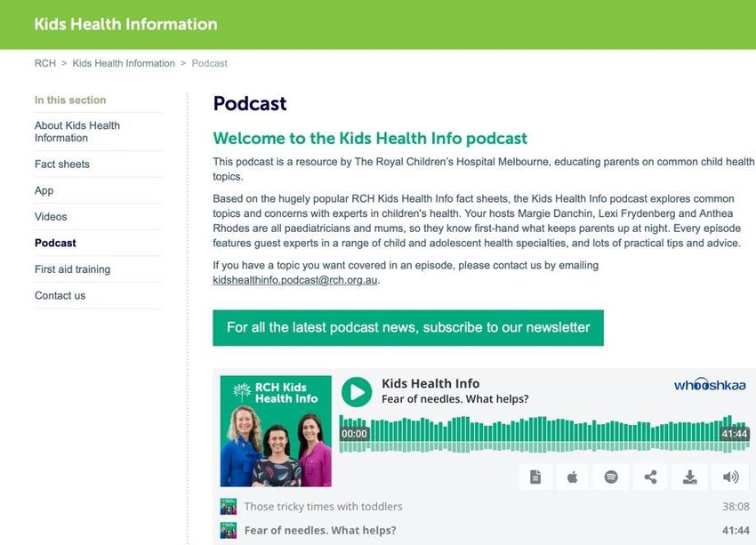The height and width of the screenshot is (545, 756).
Task: Click the Kids Health Information header title
Action: 125,24
